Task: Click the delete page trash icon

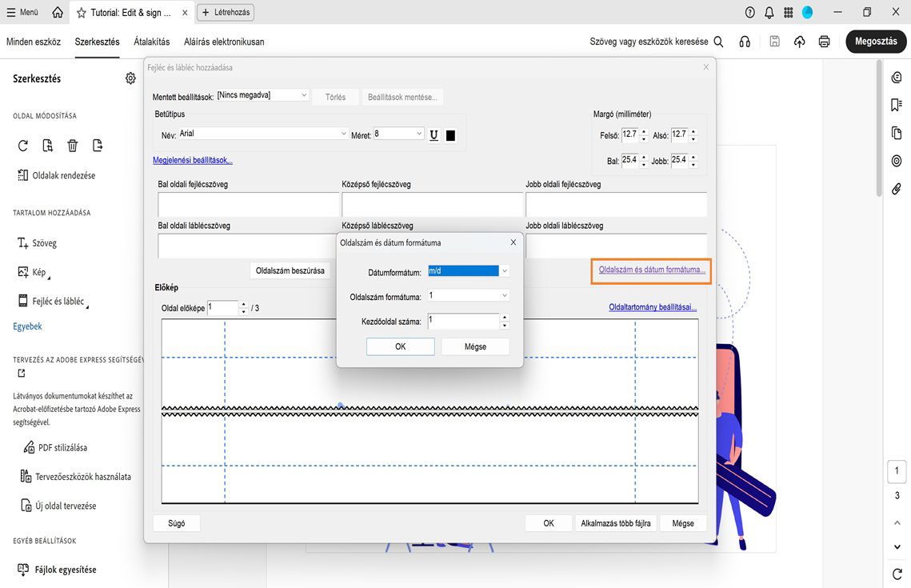Action: 73,146
